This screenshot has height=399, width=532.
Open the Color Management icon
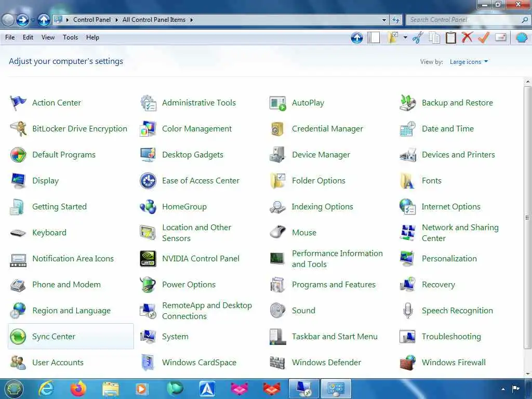click(x=148, y=129)
